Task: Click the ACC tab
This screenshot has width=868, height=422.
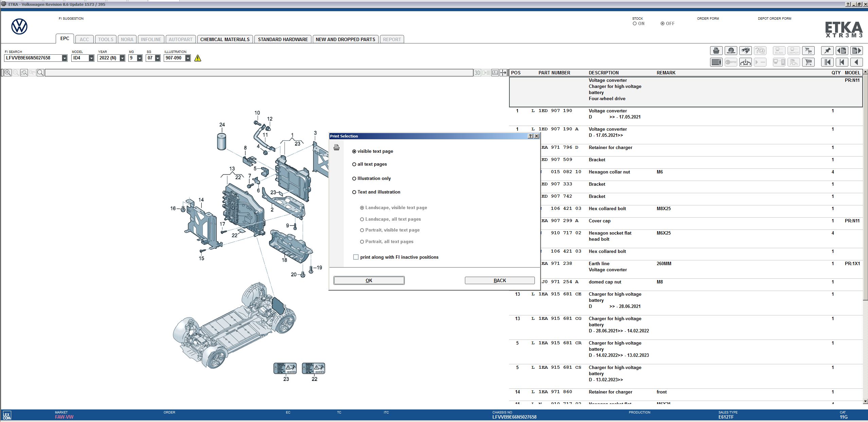Action: pos(84,39)
